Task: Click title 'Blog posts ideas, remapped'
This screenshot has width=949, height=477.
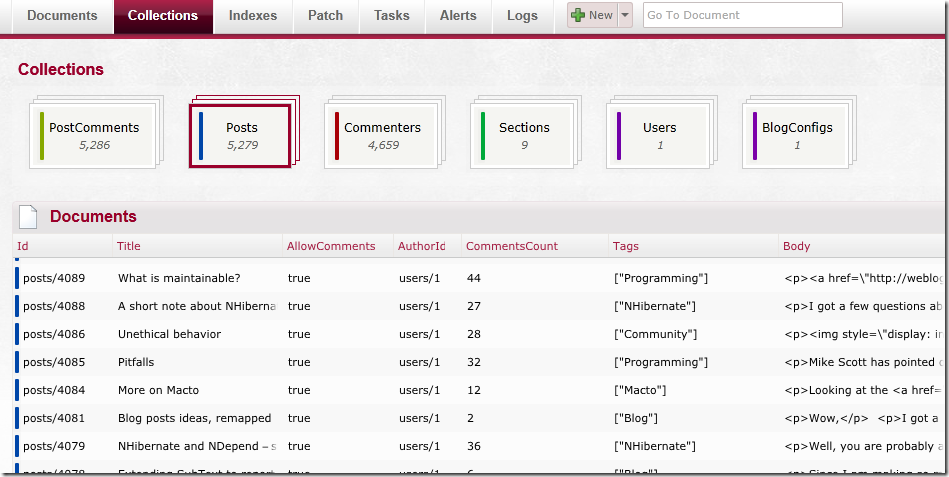Action: 194,418
